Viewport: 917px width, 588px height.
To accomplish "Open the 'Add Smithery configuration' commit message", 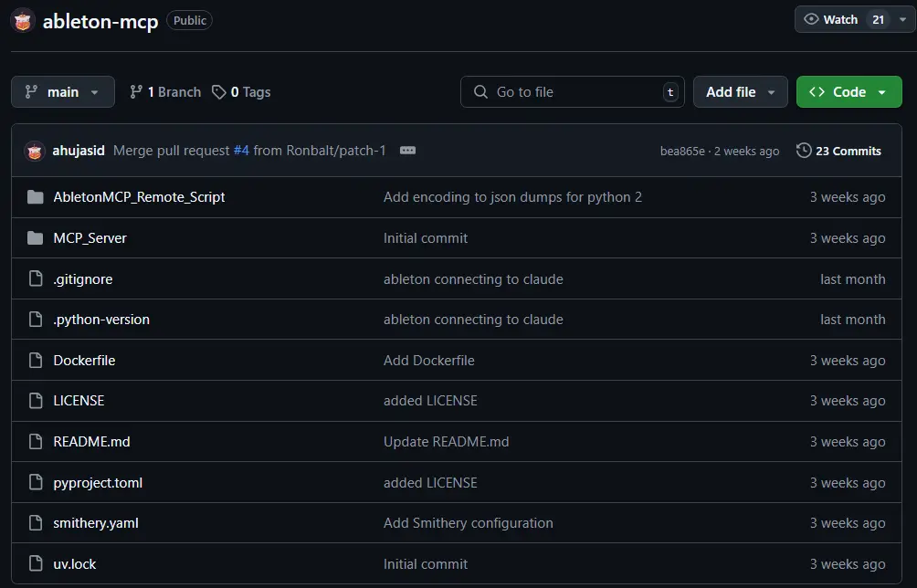I will [468, 523].
